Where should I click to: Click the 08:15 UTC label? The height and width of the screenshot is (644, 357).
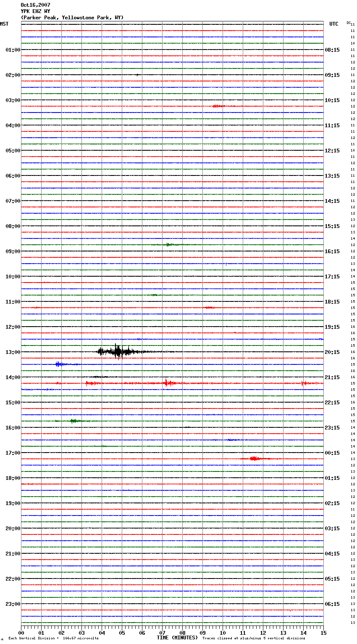(332, 50)
